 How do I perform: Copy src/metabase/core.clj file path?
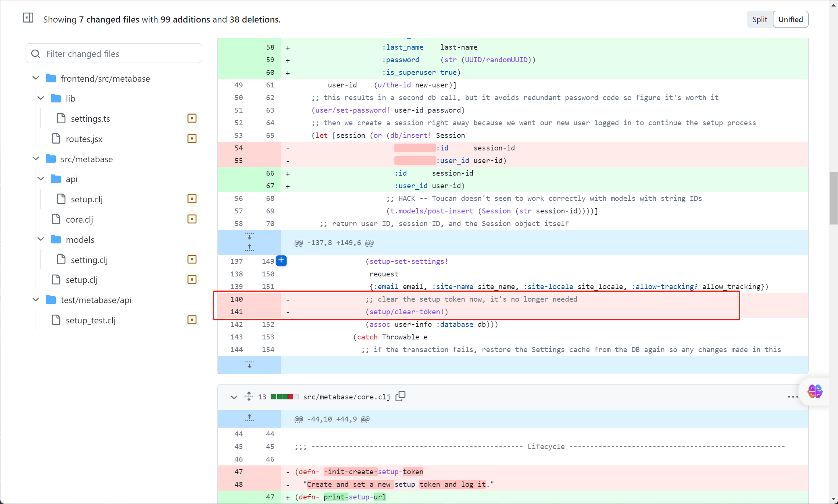tap(400, 396)
